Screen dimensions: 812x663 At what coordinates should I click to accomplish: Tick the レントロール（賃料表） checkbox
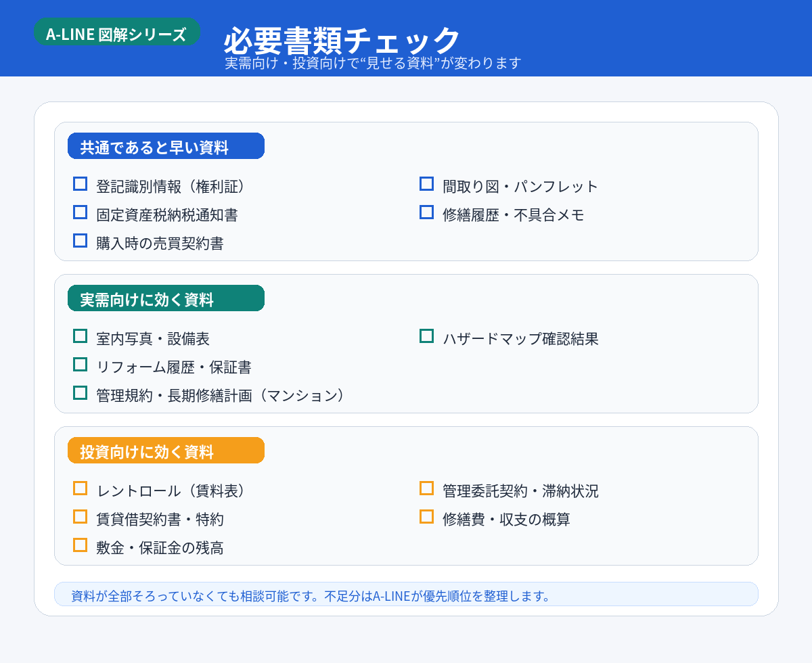[x=81, y=488]
